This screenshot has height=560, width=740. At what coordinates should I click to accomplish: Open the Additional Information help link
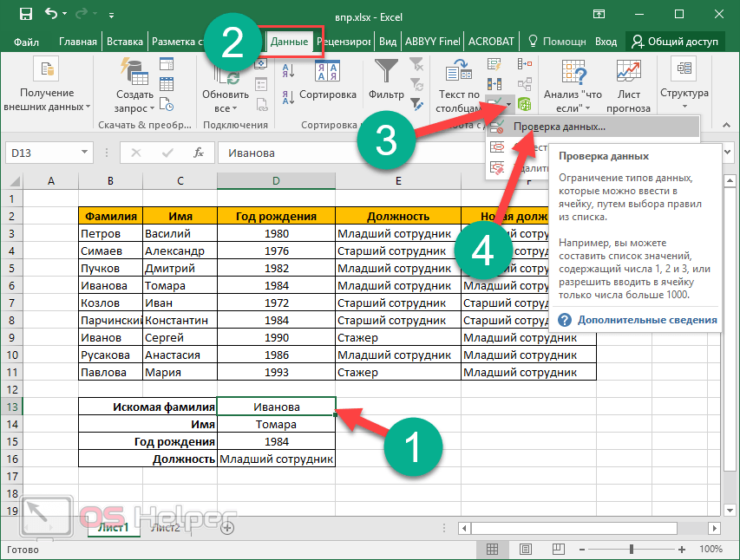coord(647,320)
